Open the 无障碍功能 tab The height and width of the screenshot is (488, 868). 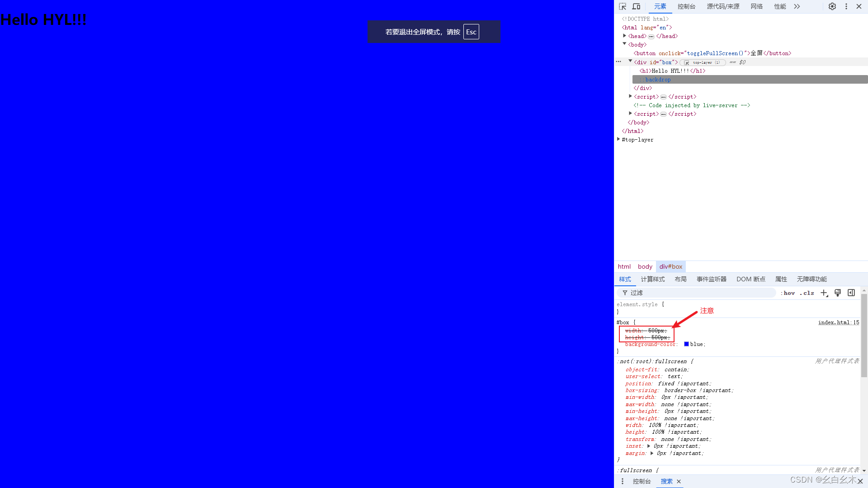point(812,279)
